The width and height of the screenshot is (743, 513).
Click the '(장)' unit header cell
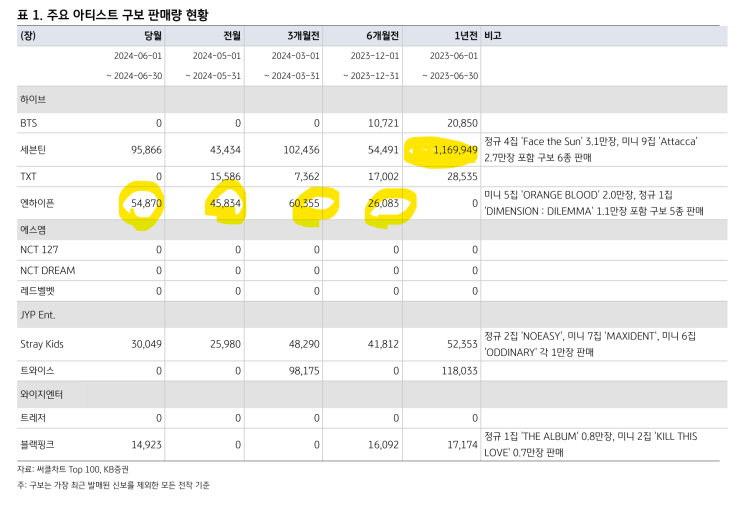[x=28, y=36]
